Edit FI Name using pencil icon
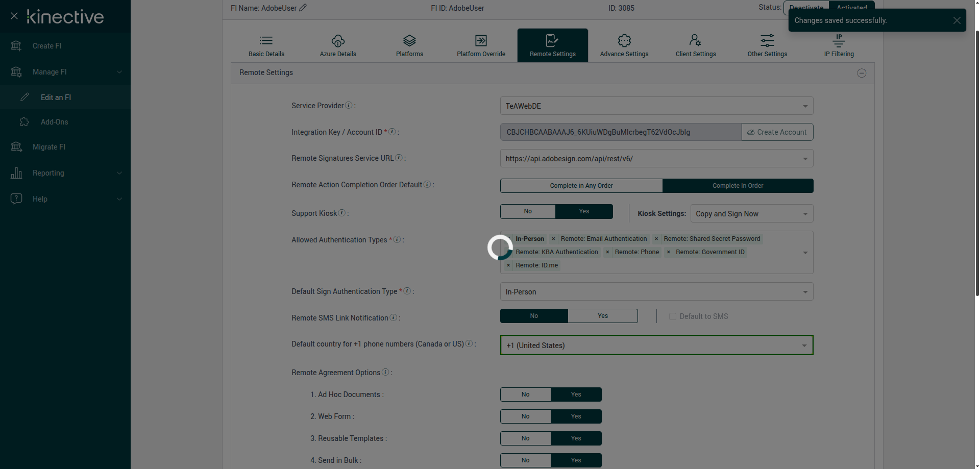 (303, 8)
